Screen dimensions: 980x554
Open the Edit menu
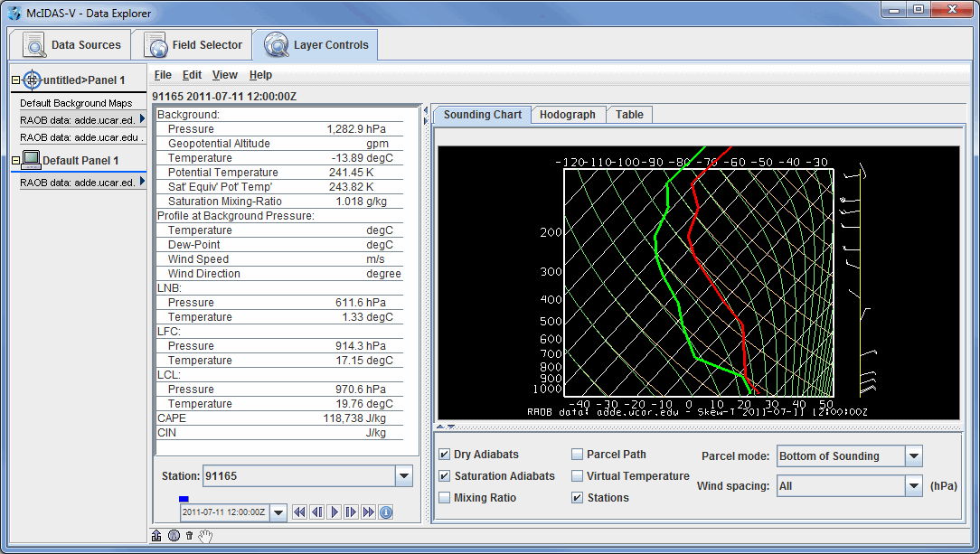click(x=192, y=75)
